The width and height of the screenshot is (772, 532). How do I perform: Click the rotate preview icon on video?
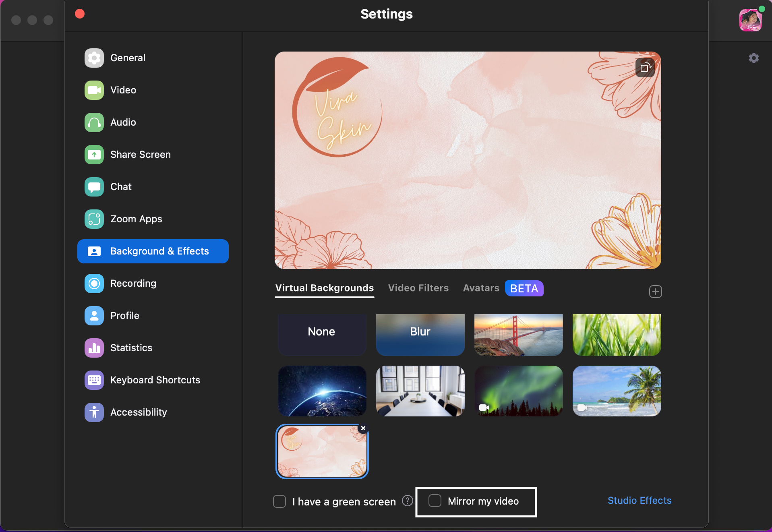(x=645, y=68)
